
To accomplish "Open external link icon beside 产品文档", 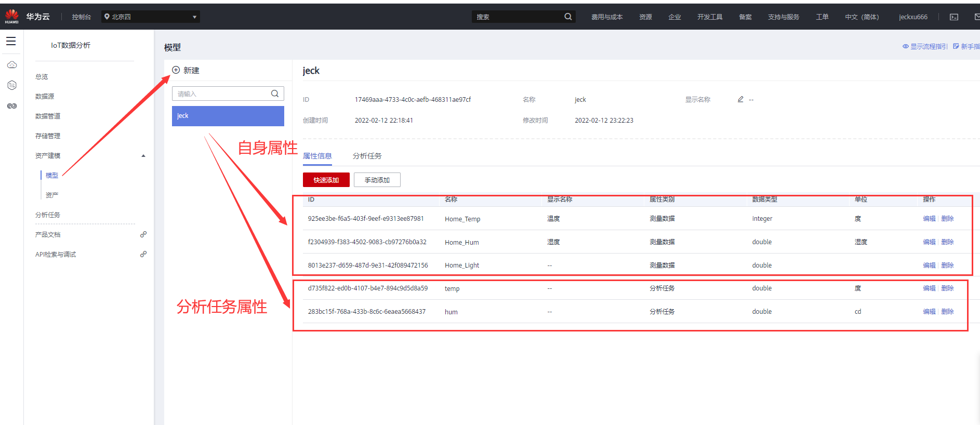I will (x=143, y=234).
